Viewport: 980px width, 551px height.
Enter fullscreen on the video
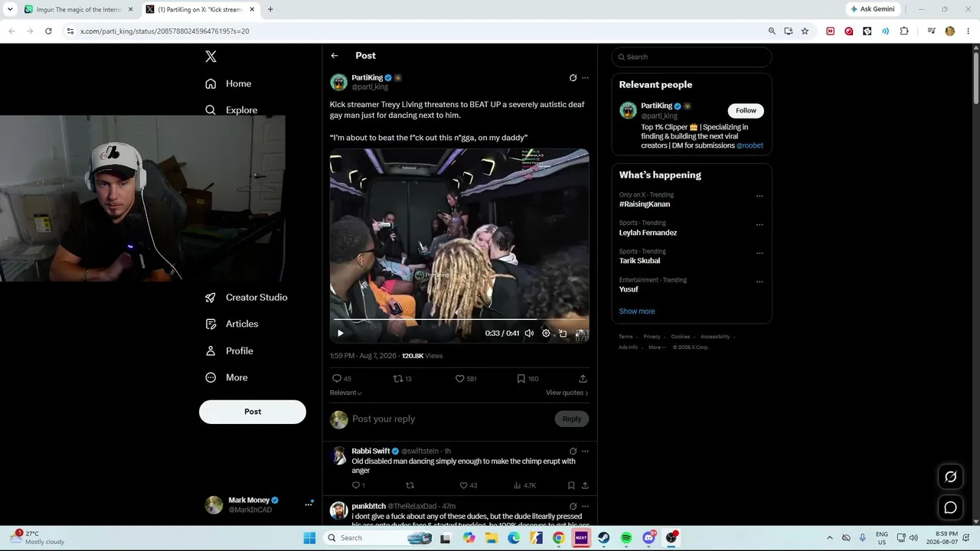click(580, 334)
